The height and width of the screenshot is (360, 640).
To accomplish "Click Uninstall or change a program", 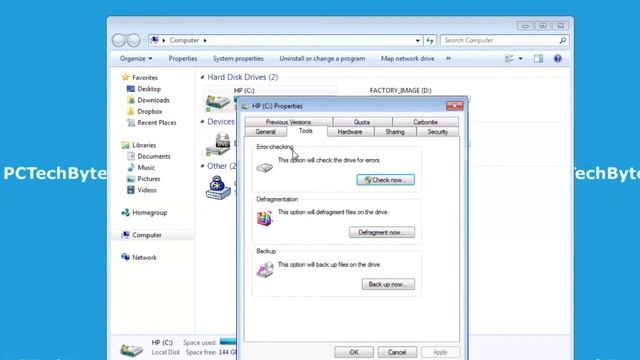I will pyautogui.click(x=322, y=59).
